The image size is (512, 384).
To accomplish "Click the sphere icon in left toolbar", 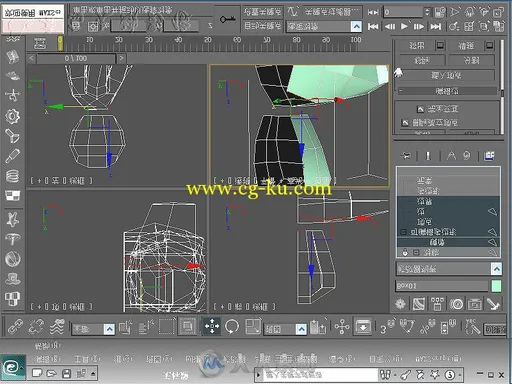I will (x=12, y=259).
